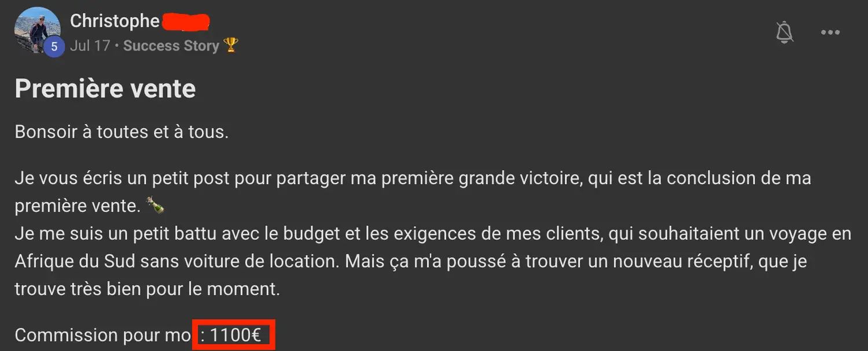
Task: Toggle the notification bell for this post
Action: coord(785,32)
